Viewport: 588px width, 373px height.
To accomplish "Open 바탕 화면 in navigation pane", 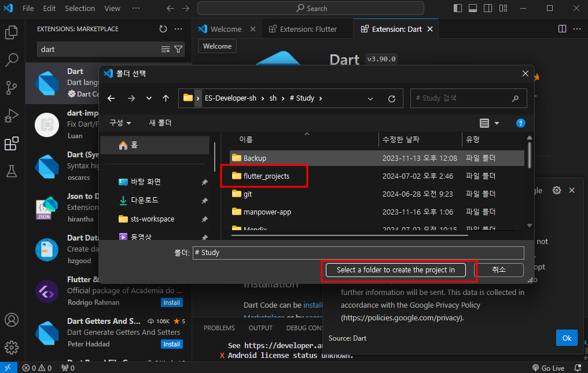I will [145, 182].
